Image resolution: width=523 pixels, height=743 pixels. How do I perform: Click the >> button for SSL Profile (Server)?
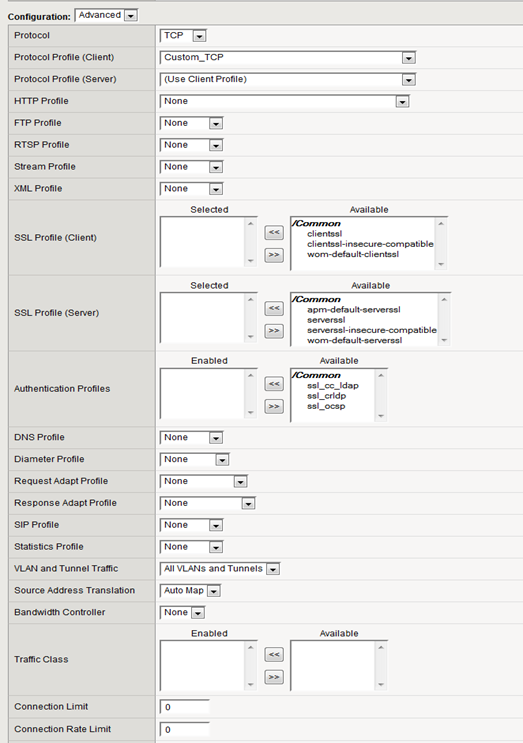click(274, 331)
